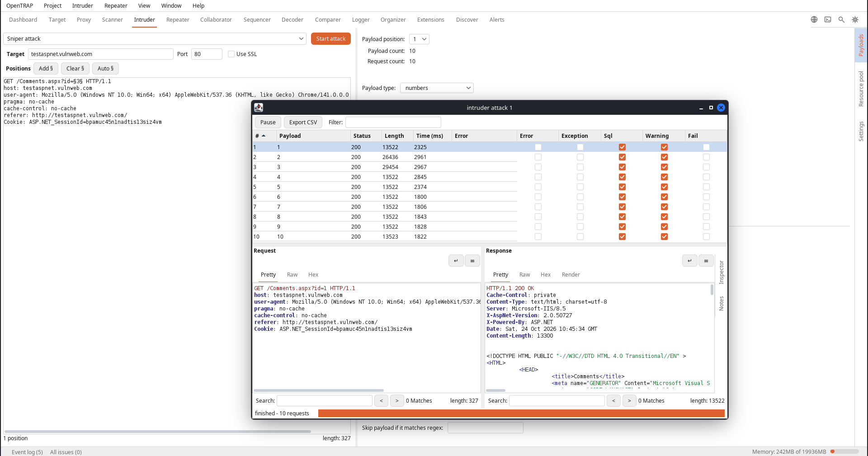This screenshot has width=868, height=456.
Task: Open the browser globe icon in top toolbar
Action: click(814, 19)
